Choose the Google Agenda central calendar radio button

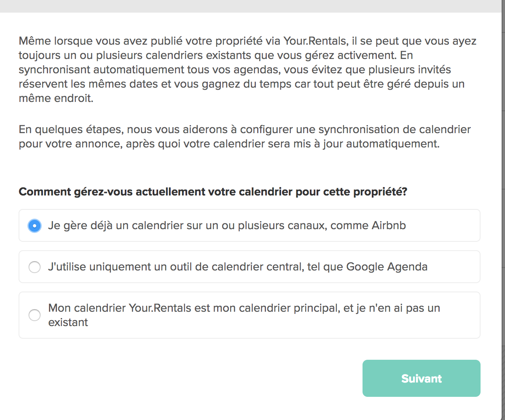(35, 267)
